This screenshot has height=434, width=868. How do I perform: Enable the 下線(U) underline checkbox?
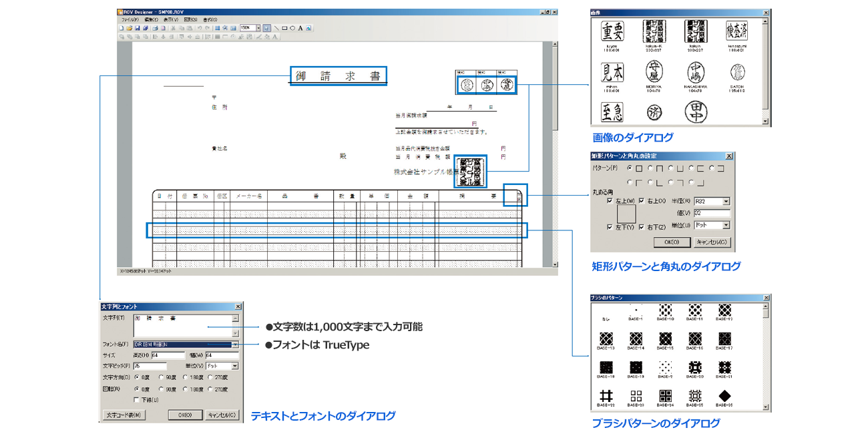pos(136,399)
